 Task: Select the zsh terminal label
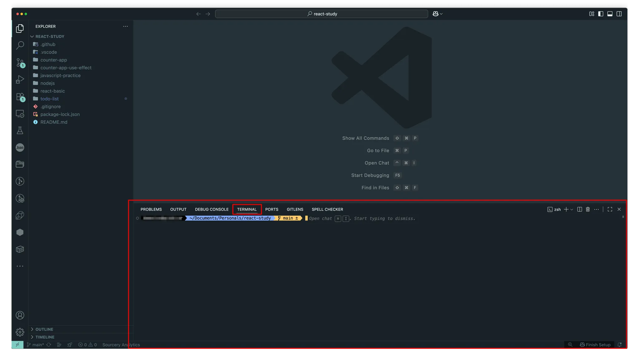click(554, 209)
